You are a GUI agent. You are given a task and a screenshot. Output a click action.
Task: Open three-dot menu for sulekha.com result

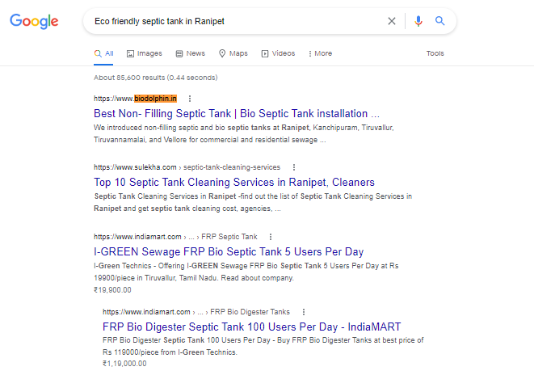(294, 167)
